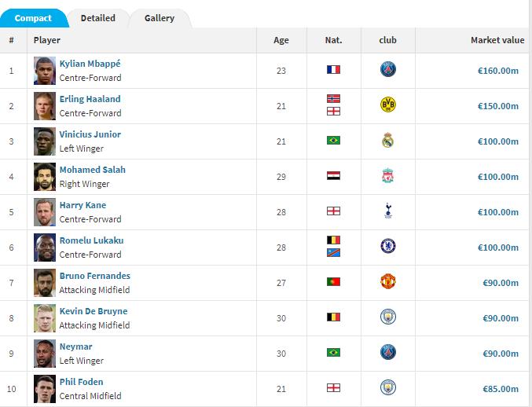This screenshot has height=407, width=532.
Task: Click the Tottenham Hotspur club crest
Action: point(387,211)
